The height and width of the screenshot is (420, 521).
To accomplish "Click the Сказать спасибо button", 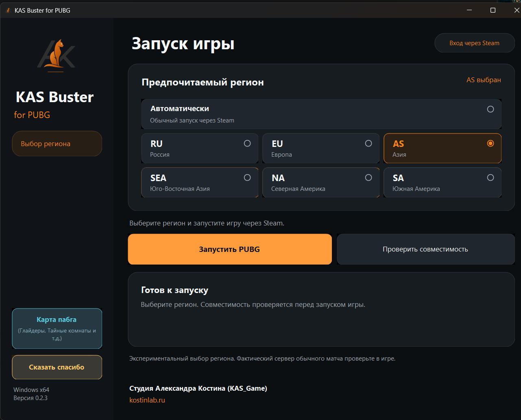I will [x=57, y=367].
